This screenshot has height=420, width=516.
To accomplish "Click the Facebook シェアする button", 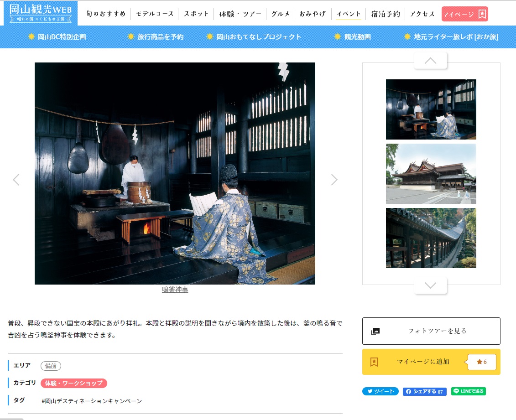I will point(424,391).
